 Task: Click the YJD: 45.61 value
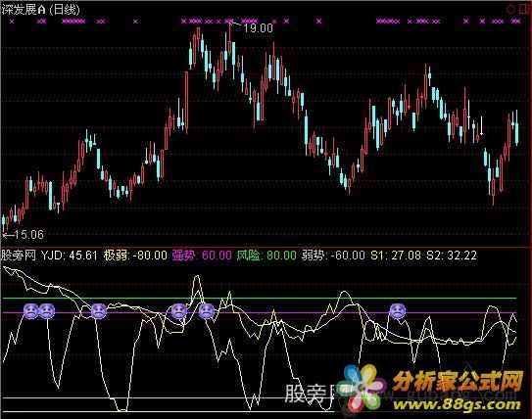(70, 256)
